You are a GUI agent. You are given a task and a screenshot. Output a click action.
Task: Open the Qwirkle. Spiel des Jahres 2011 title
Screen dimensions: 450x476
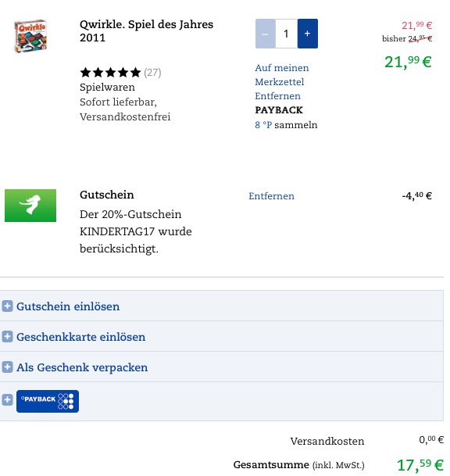[x=146, y=31]
